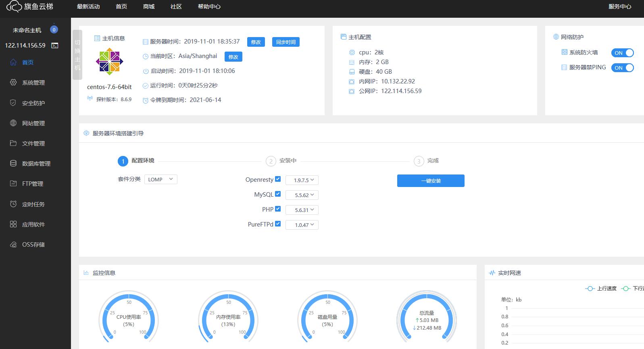Turn off the 系统防火墙 switch
644x349 pixels.
pyautogui.click(x=622, y=53)
